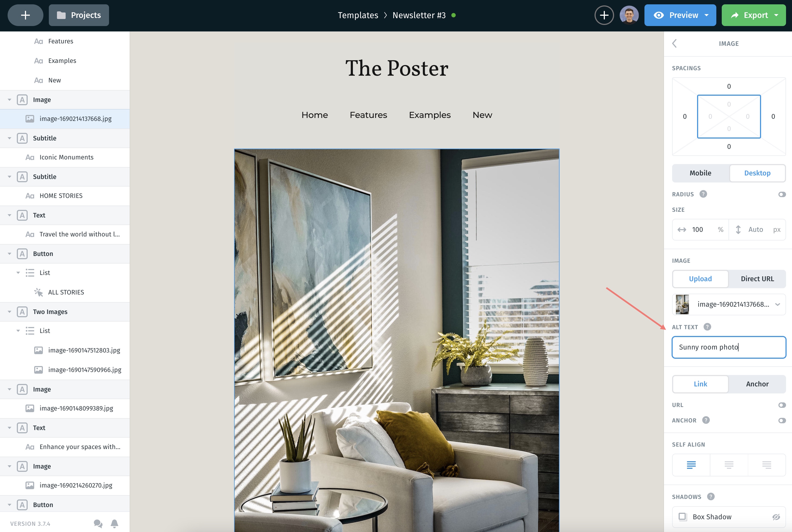Toggle the ANCHOR switch on

pyautogui.click(x=782, y=420)
